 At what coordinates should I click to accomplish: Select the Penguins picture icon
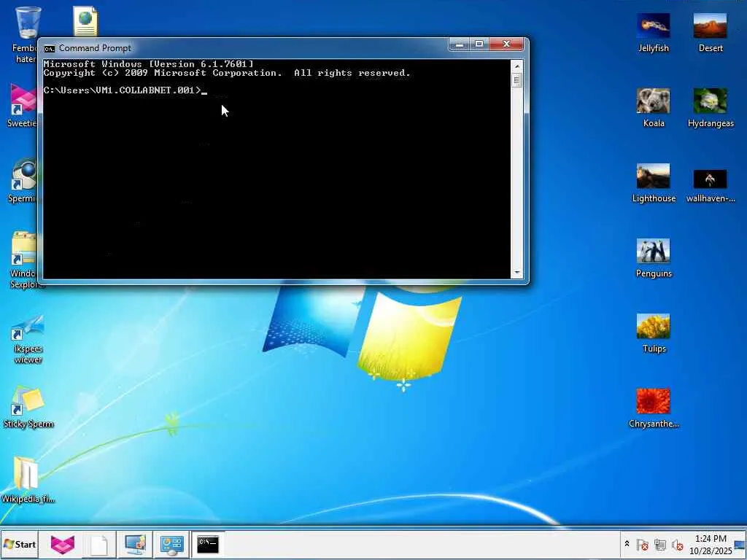click(653, 251)
